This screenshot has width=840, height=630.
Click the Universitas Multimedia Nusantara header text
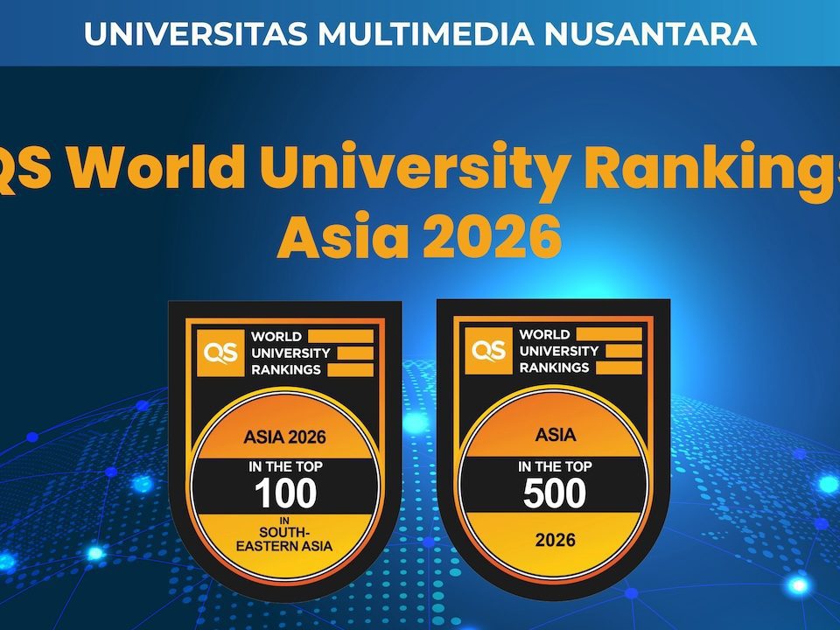coord(420,33)
